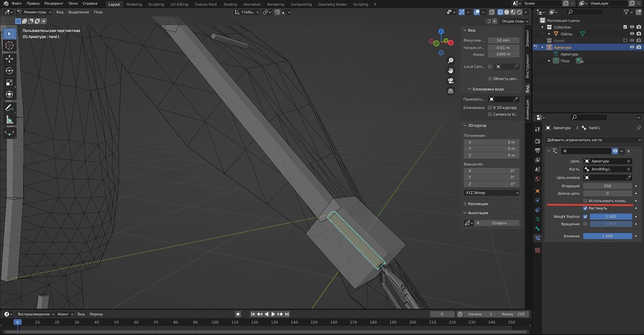This screenshot has width=644, height=335.
Task: Choose the Breakdowner pose tool
Action: coord(9,133)
